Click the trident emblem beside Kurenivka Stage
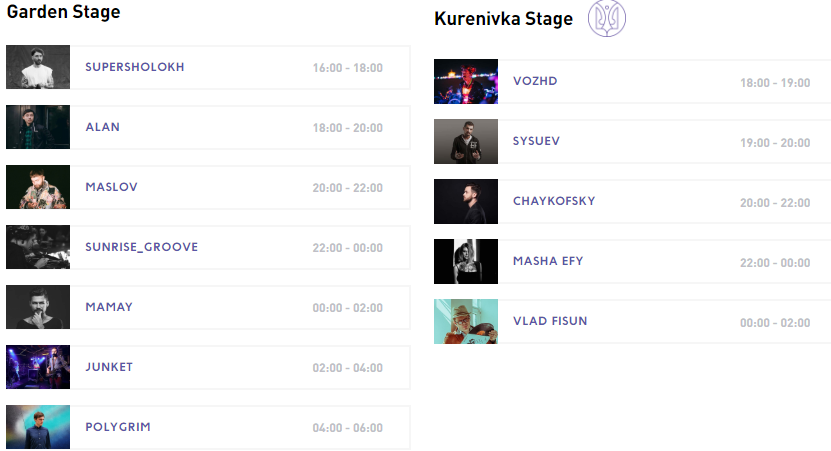 click(x=606, y=19)
